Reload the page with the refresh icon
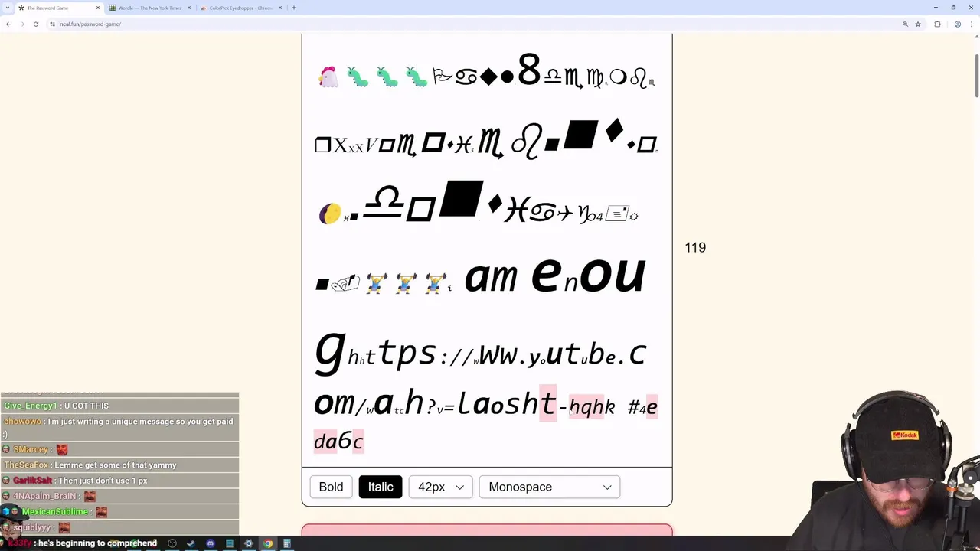Image resolution: width=980 pixels, height=551 pixels. click(36, 24)
